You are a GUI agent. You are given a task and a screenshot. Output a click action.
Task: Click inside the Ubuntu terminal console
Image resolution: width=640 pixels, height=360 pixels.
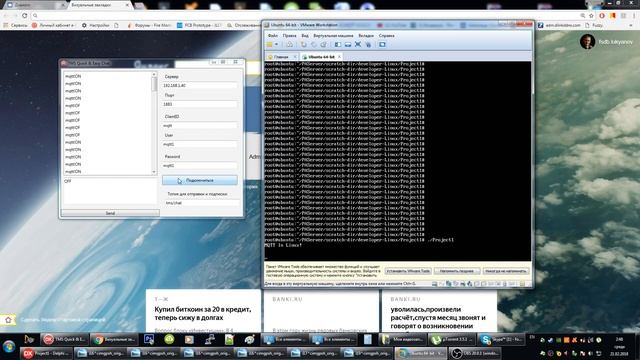point(398,161)
